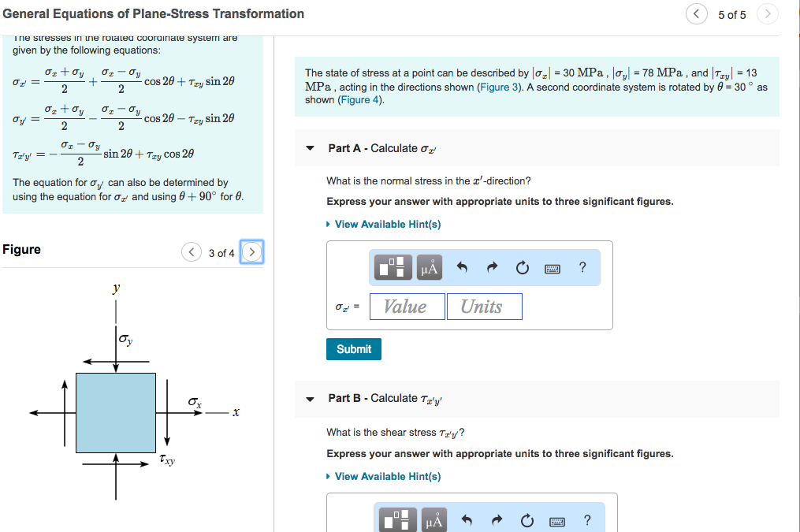The width and height of the screenshot is (800, 532).
Task: Collapse Part B using its disclosure triangle
Action: [310, 399]
